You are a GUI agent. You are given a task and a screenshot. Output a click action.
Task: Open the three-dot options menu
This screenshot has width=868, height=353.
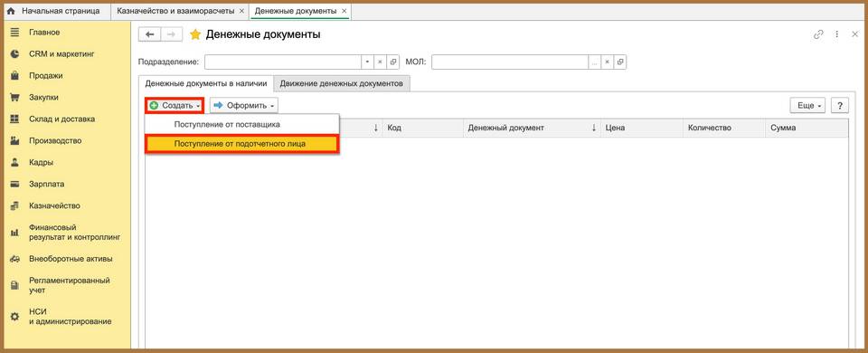[837, 34]
